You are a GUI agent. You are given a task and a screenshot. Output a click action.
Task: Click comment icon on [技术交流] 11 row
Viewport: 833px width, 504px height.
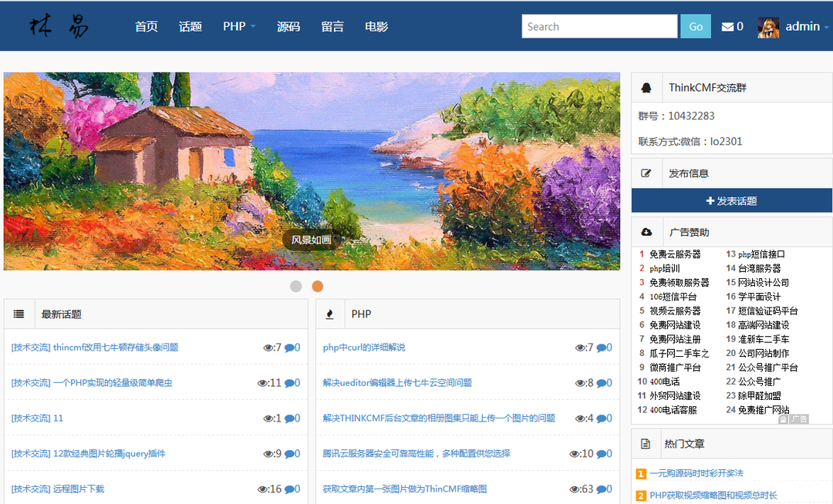pyautogui.click(x=289, y=418)
